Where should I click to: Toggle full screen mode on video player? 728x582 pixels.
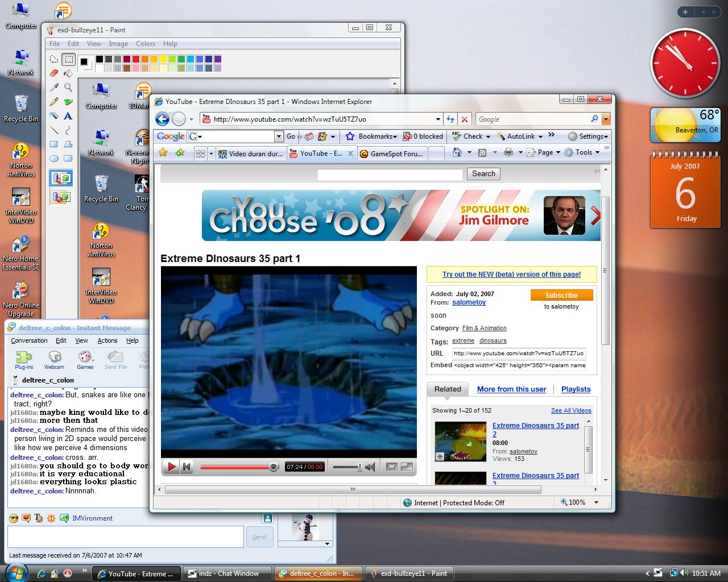(407, 467)
